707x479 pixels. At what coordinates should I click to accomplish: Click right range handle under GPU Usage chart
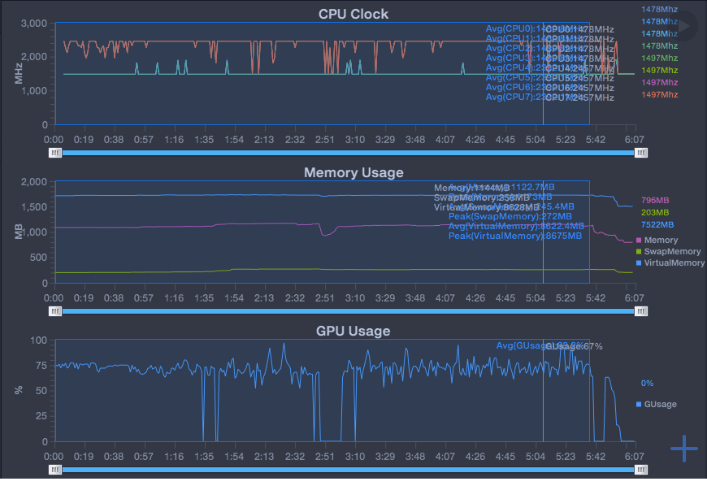click(642, 468)
